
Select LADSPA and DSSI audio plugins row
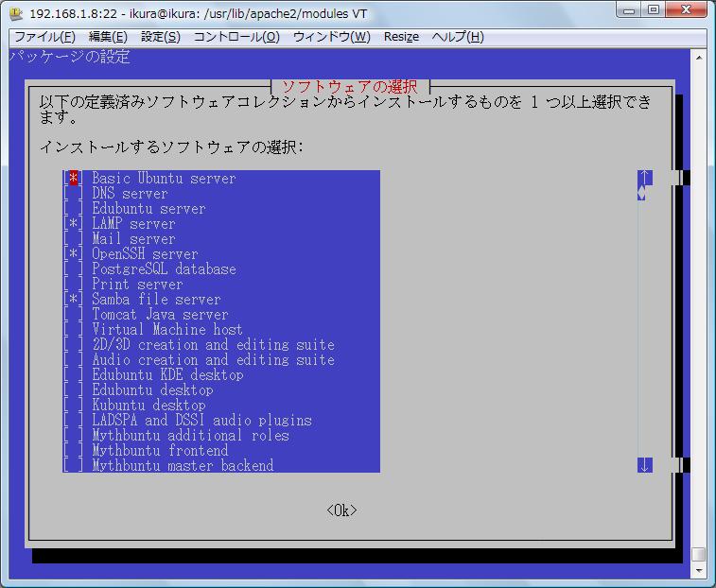221,419
